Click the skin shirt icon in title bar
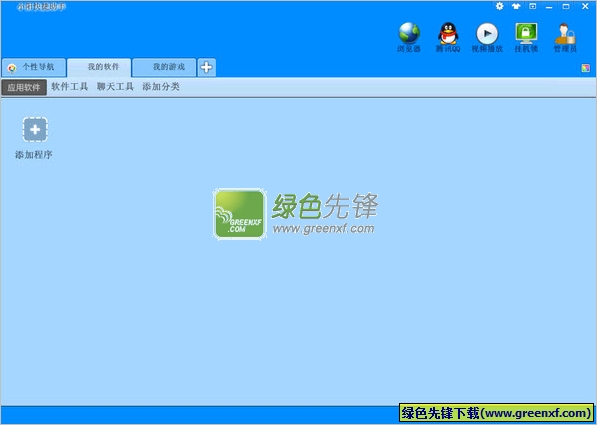This screenshot has height=425, width=597. click(x=516, y=6)
